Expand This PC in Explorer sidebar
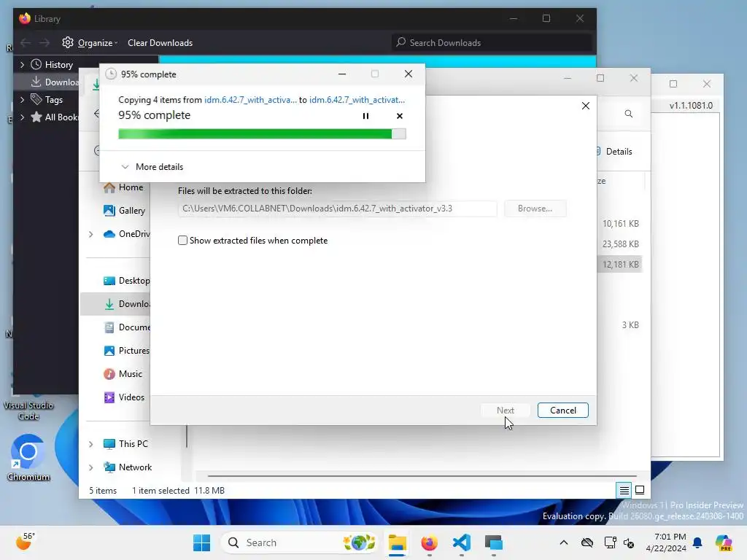Screen dimensions: 747x560 point(90,444)
